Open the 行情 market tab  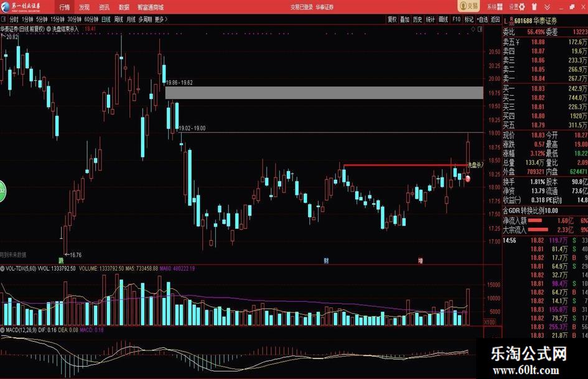click(65, 7)
